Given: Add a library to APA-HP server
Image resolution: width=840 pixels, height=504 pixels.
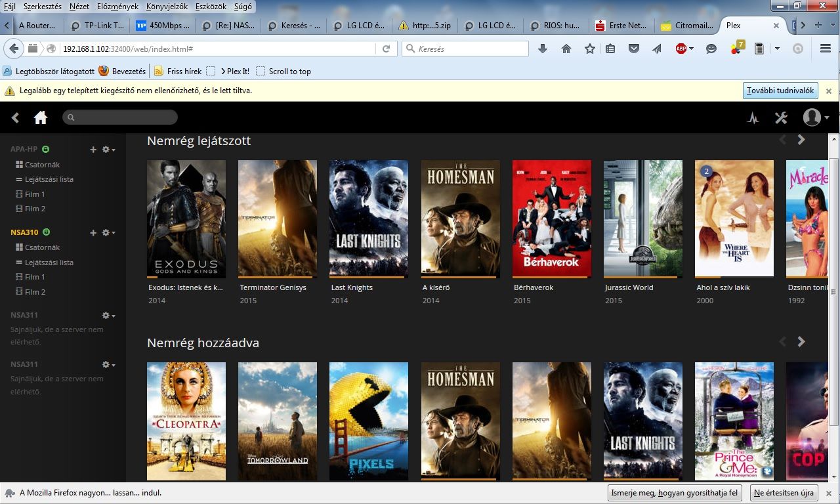Looking at the screenshot, I should (x=93, y=150).
